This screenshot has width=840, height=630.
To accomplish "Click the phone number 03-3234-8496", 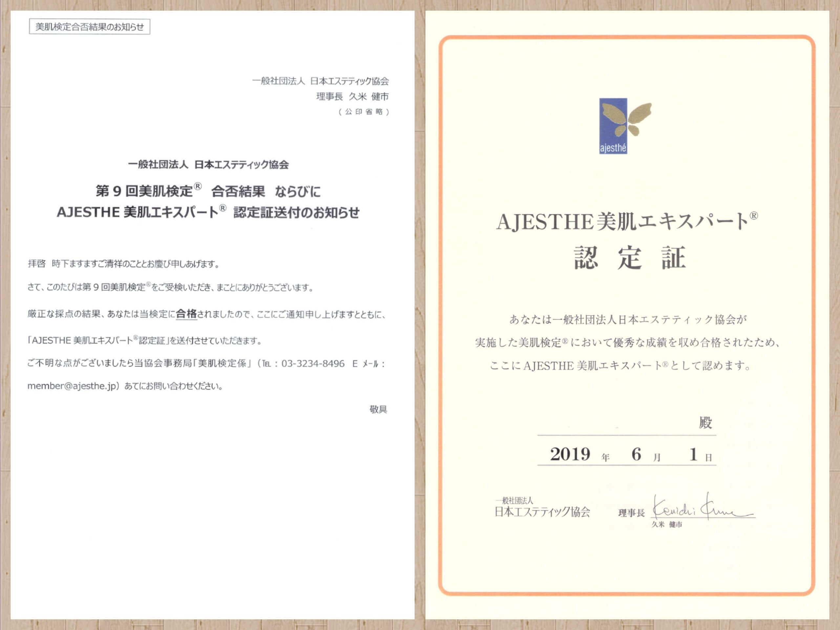I will (313, 364).
